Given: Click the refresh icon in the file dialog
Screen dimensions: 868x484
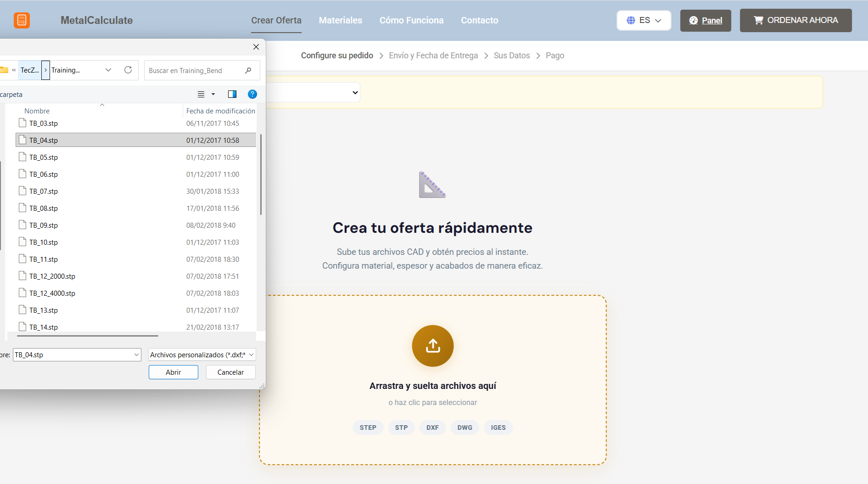Looking at the screenshot, I should [128, 70].
